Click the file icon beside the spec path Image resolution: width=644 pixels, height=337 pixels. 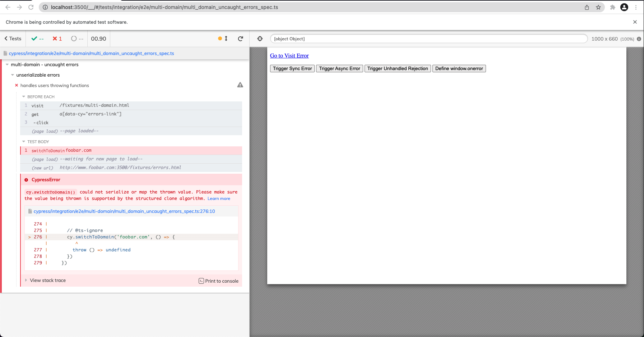[x=5, y=53]
